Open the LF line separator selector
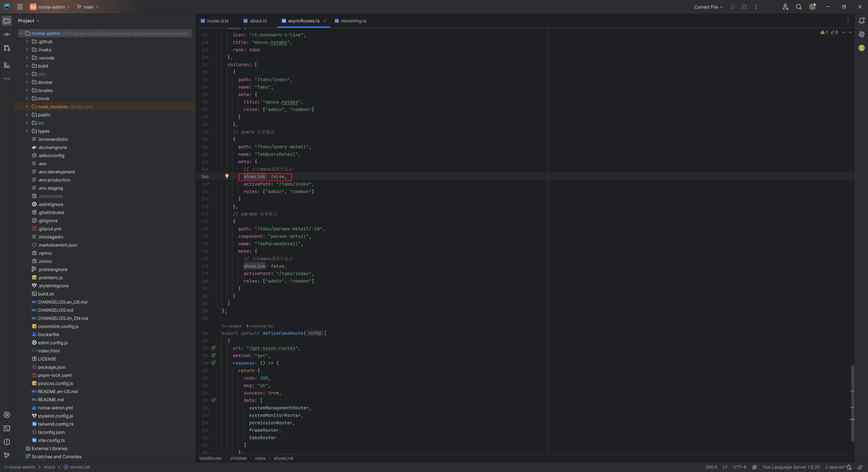This screenshot has width=868, height=472. [725, 467]
